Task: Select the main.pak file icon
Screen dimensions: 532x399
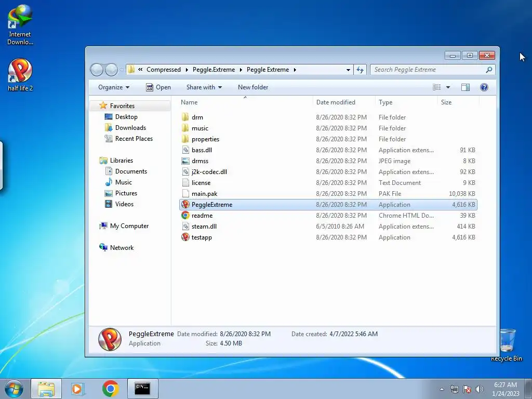Action: pyautogui.click(x=185, y=193)
